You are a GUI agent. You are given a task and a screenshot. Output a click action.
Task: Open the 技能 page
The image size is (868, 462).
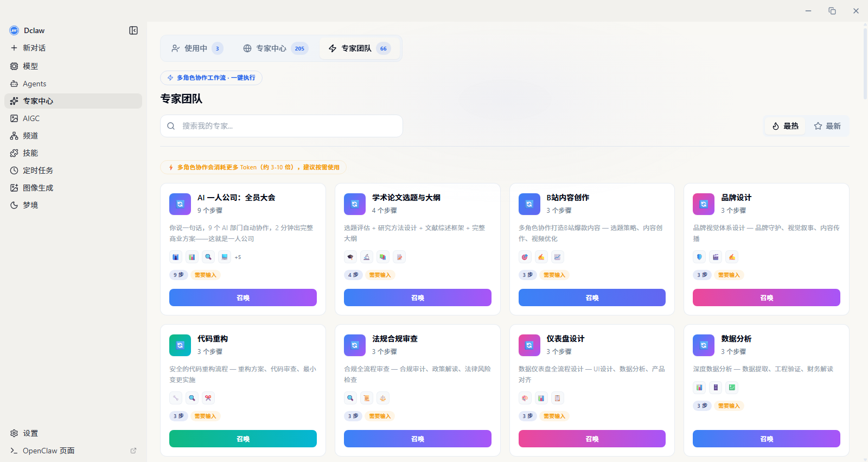73,153
